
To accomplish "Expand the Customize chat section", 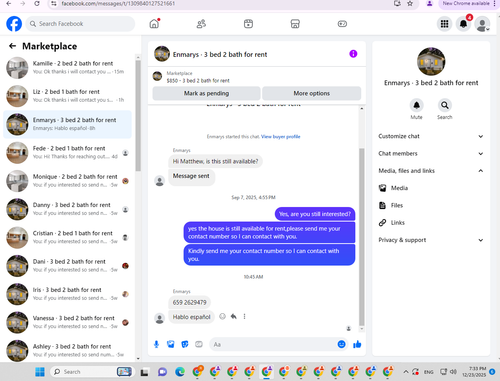I will coord(431,136).
